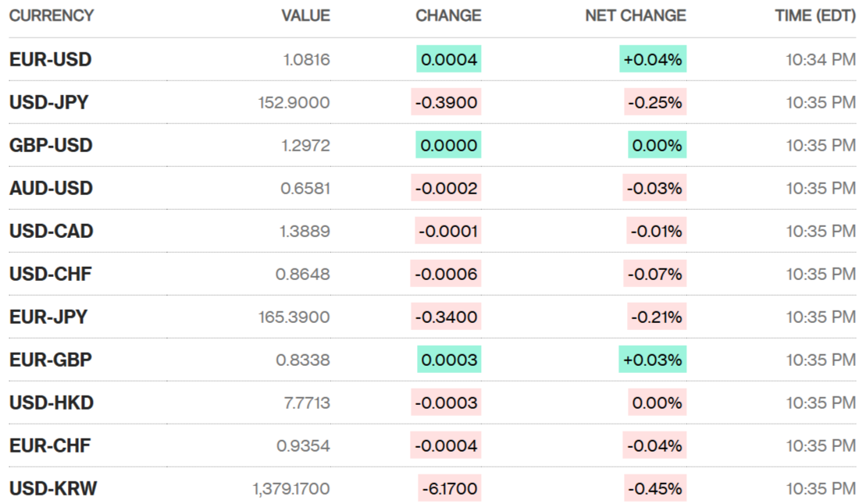Image resolution: width=866 pixels, height=504 pixels.
Task: Click the red -6.1700 change cell
Action: [449, 488]
